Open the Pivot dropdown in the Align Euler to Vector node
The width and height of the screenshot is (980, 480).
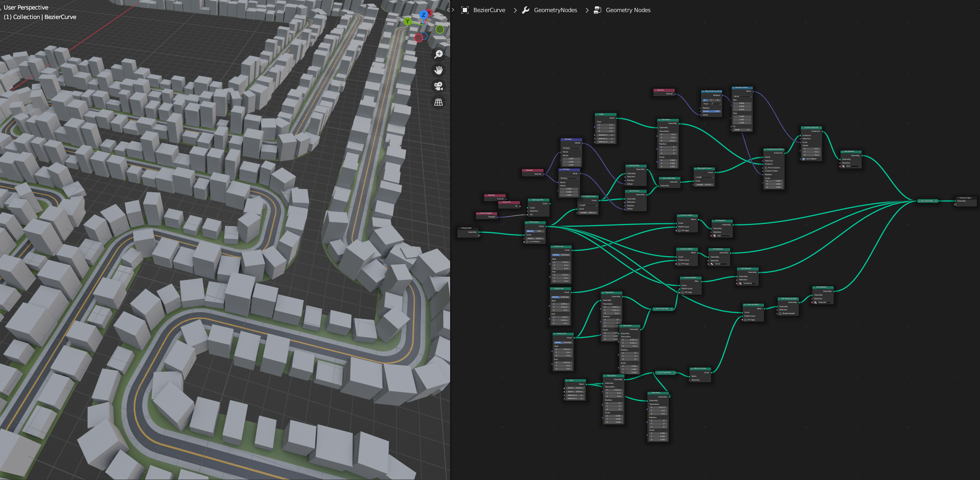point(716,104)
